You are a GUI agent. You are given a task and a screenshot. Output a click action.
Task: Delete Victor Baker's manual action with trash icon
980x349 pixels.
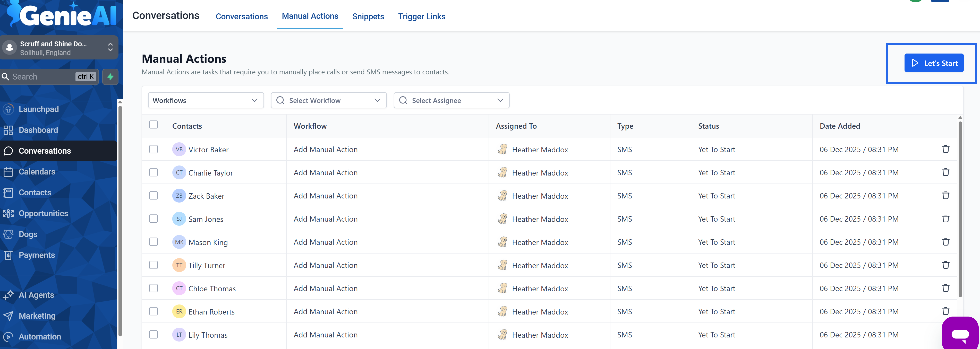(x=946, y=149)
